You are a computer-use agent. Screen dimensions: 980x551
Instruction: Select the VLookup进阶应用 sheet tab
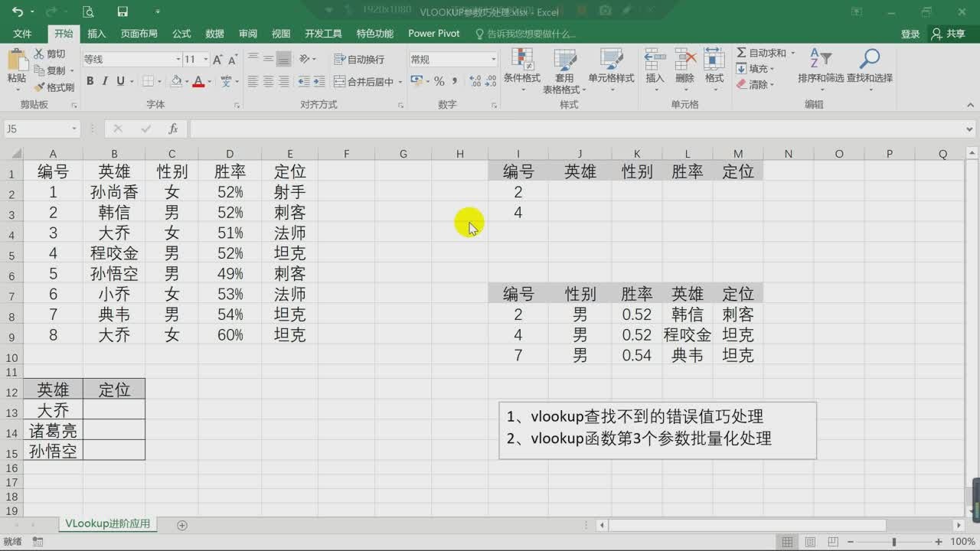pos(108,524)
